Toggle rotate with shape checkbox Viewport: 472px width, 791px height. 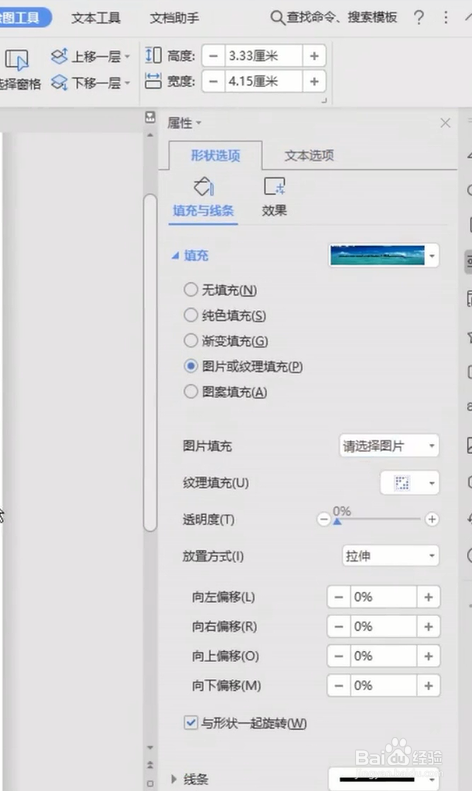[191, 723]
